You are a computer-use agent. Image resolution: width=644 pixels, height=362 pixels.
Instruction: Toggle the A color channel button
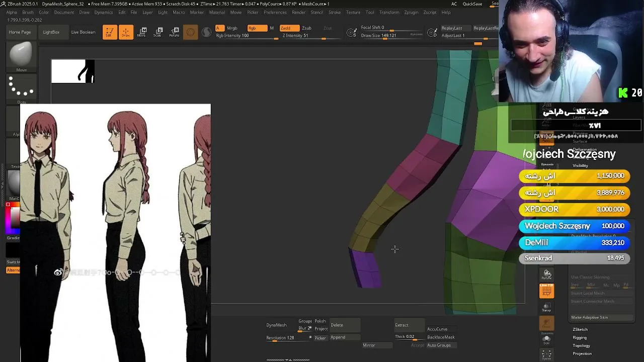(219, 28)
